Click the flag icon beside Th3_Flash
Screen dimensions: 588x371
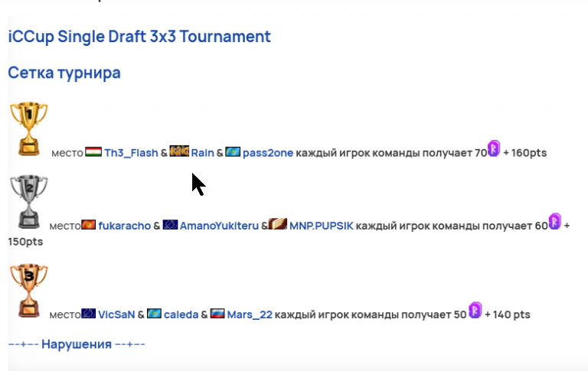click(93, 151)
